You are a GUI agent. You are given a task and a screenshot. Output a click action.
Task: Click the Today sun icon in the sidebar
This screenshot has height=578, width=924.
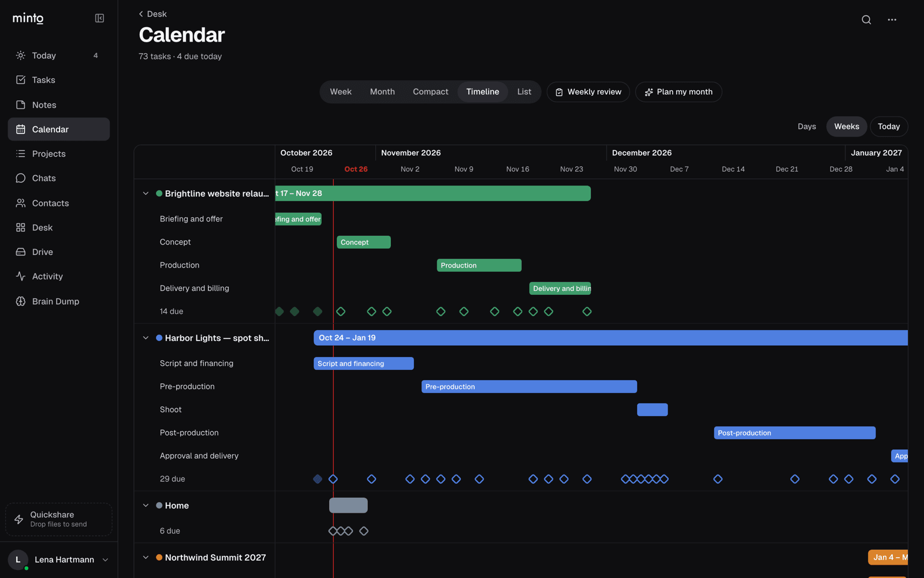21,55
